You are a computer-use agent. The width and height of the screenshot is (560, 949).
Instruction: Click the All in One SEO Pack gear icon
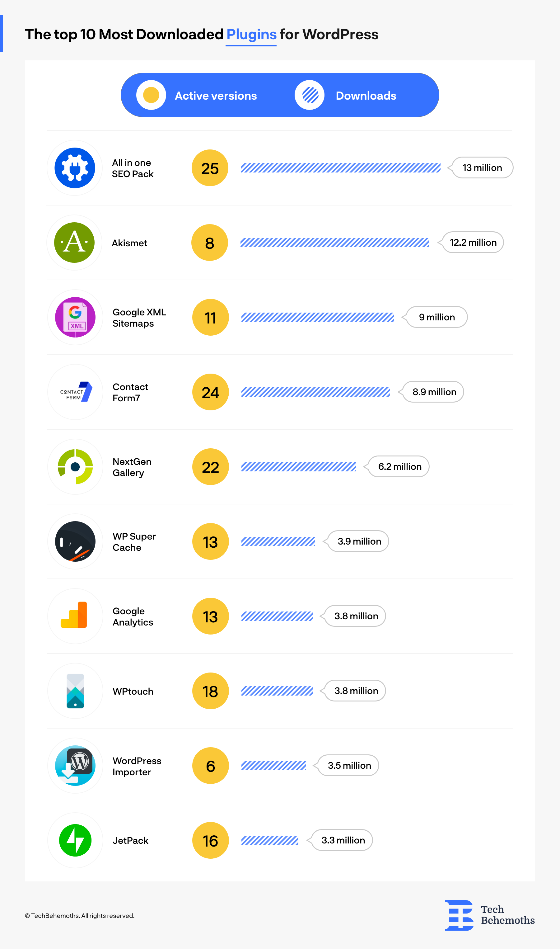[75, 168]
